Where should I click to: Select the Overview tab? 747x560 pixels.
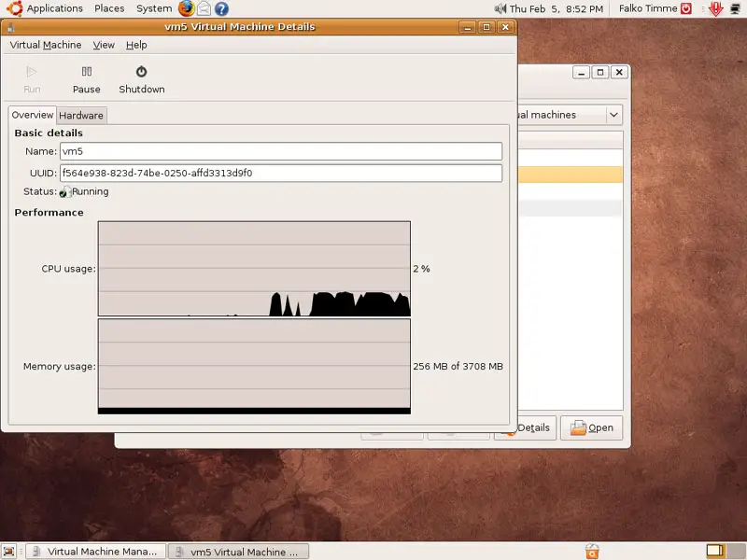click(33, 115)
